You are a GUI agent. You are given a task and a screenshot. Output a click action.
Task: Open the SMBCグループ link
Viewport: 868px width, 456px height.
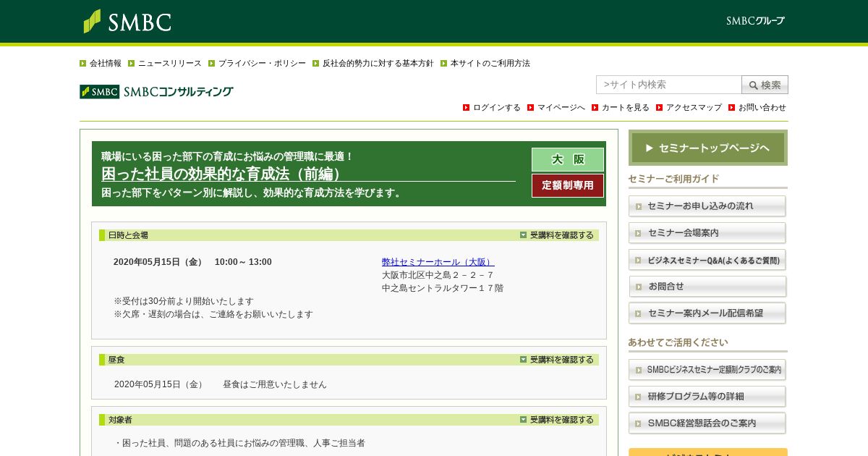[x=755, y=21]
